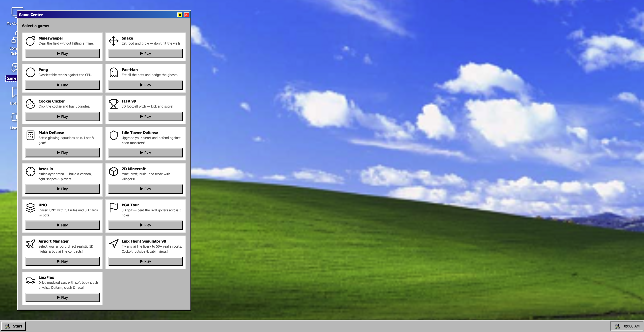Maximize Game Center with yellow button

tap(180, 15)
